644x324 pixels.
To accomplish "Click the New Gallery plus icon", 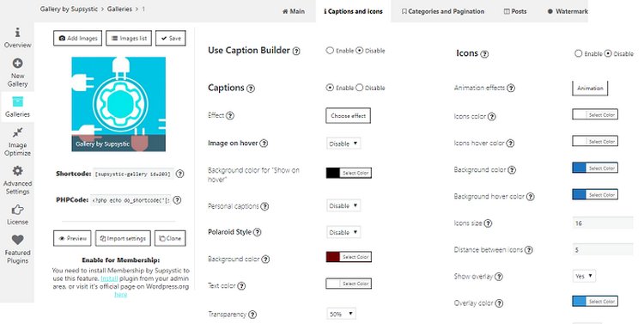I will point(17,64).
